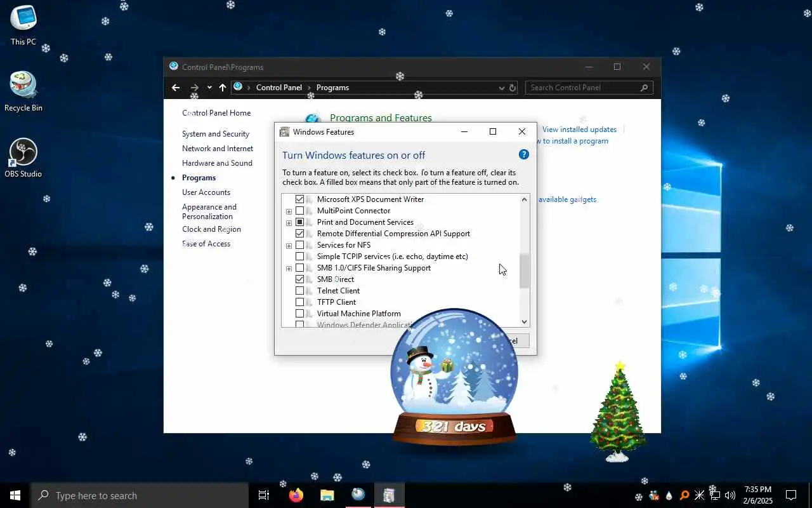Click the taskbar search box
The image size is (812, 508).
[x=140, y=495]
